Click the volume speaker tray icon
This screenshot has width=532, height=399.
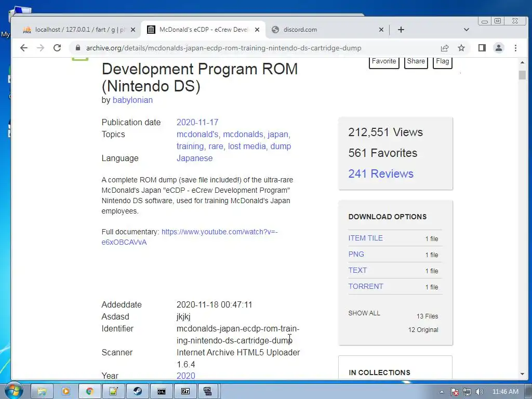point(479,392)
